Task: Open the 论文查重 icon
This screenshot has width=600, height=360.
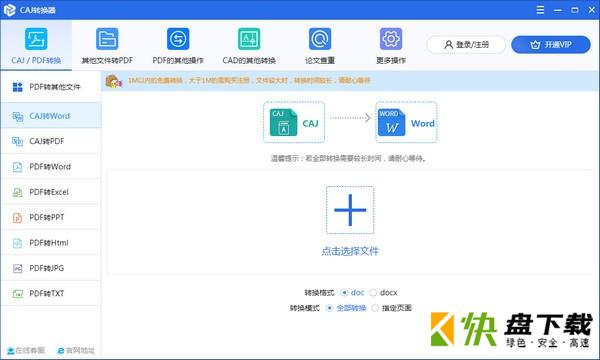Action: pyautogui.click(x=320, y=39)
